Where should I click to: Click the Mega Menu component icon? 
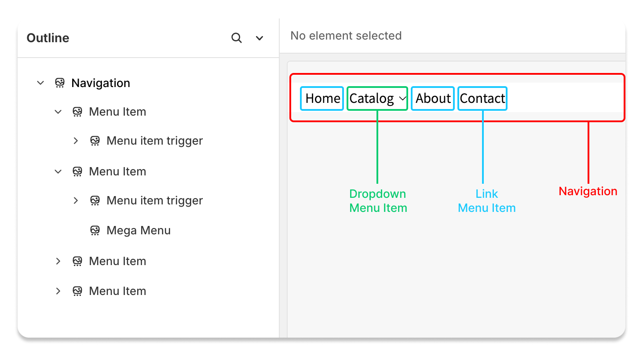(x=95, y=230)
